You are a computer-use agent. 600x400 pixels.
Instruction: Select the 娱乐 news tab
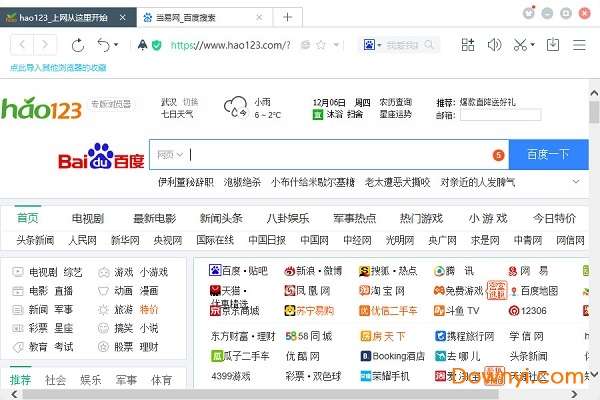(x=91, y=380)
